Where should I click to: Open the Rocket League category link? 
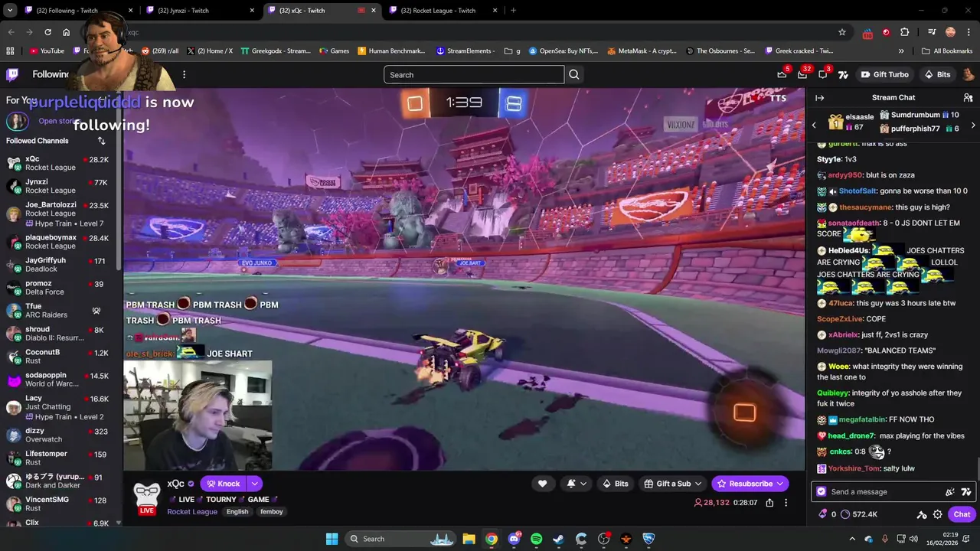[192, 511]
